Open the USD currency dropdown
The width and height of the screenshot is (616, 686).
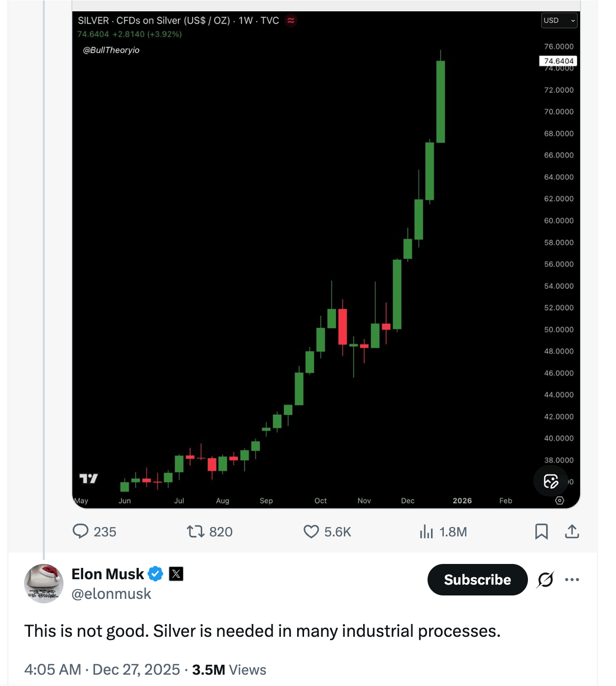click(559, 21)
